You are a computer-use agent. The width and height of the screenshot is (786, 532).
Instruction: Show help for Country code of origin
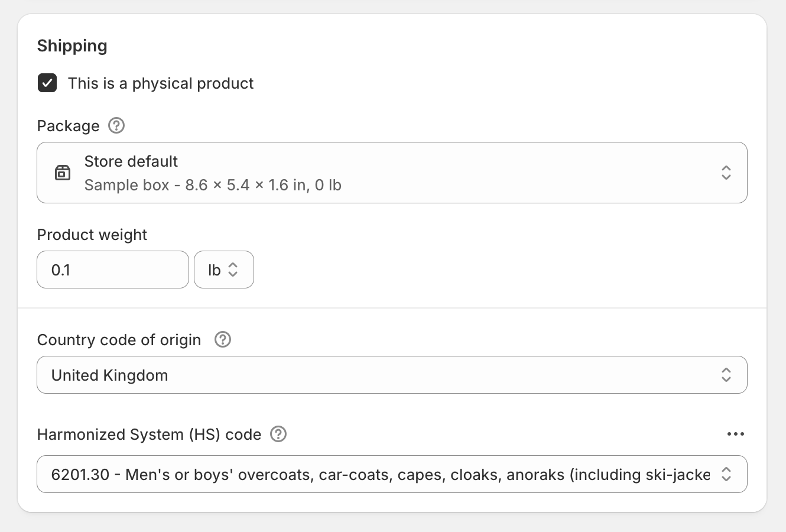click(223, 340)
